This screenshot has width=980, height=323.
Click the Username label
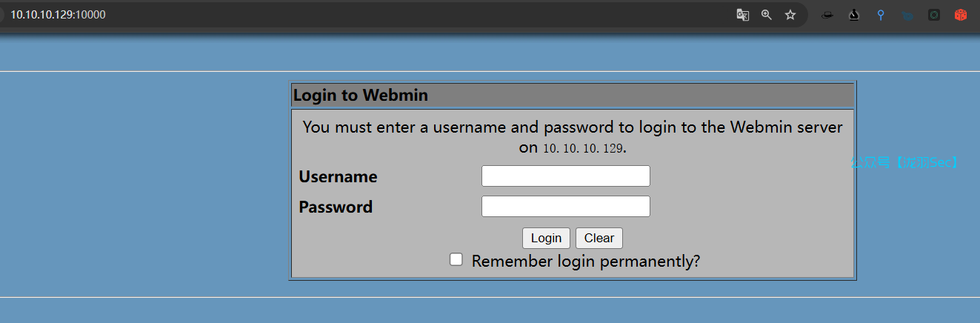[338, 177]
